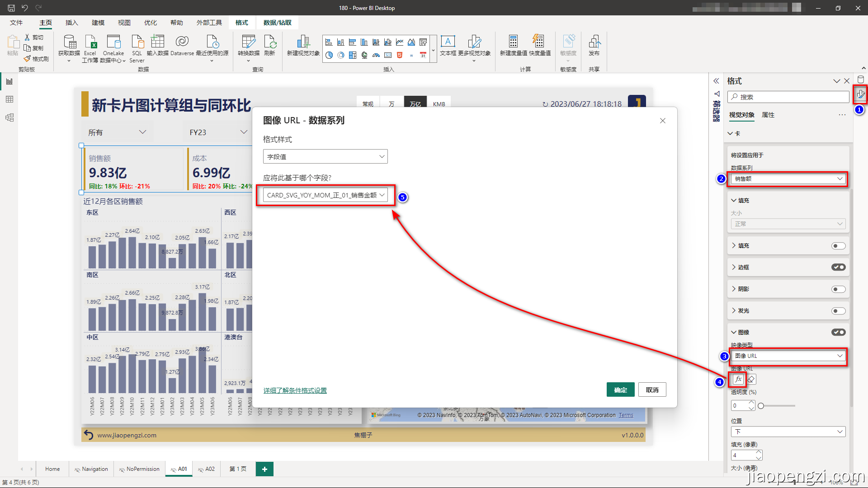Viewport: 868px width, 488px height.
Task: Open the 详细了解条件格式设置 link
Action: pyautogui.click(x=295, y=390)
